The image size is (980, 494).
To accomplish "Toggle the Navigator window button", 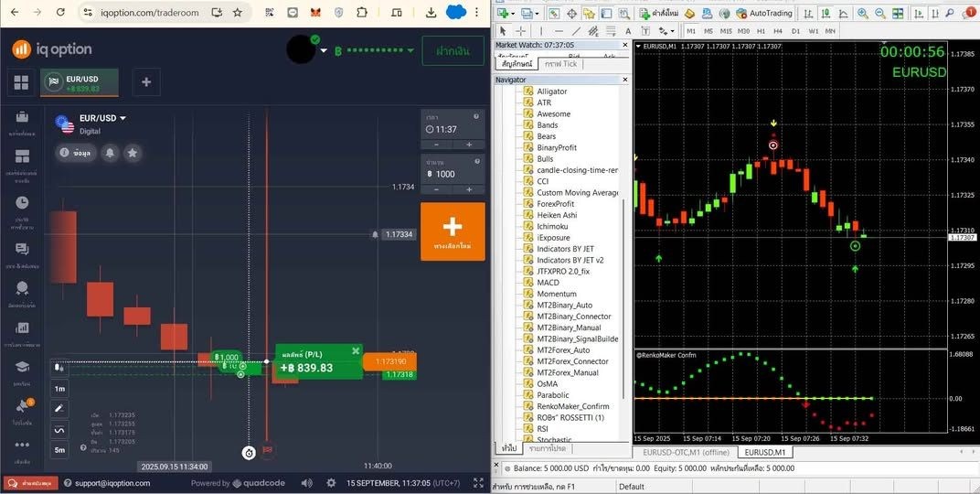I will point(589,13).
